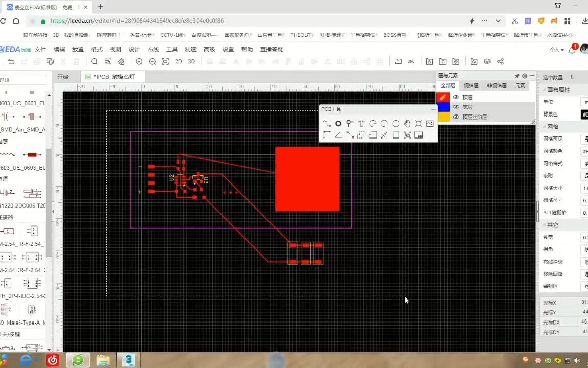Screen dimensions: 588x368
Task: Toggle the 顶层丝印层 eye icon
Action: coord(456,117)
